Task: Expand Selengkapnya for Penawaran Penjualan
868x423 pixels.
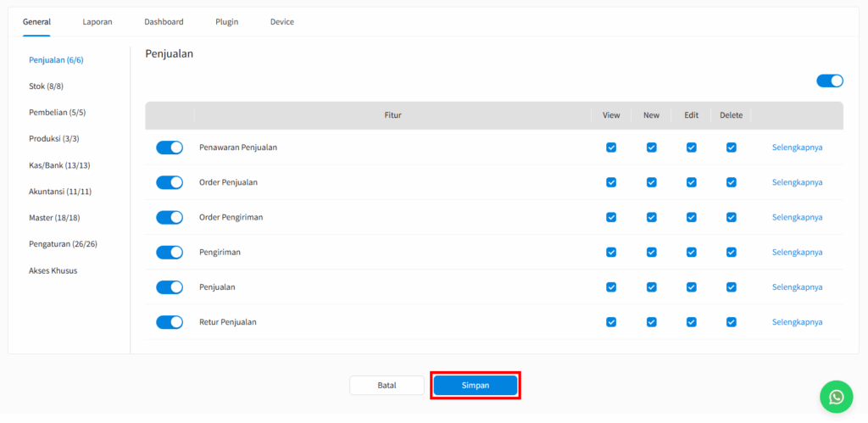Action: click(x=797, y=147)
